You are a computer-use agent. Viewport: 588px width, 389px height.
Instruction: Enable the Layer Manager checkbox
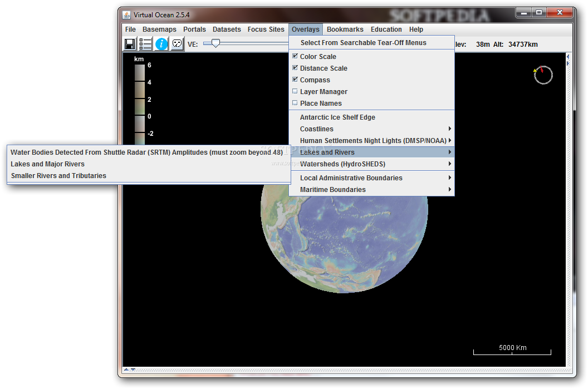295,91
